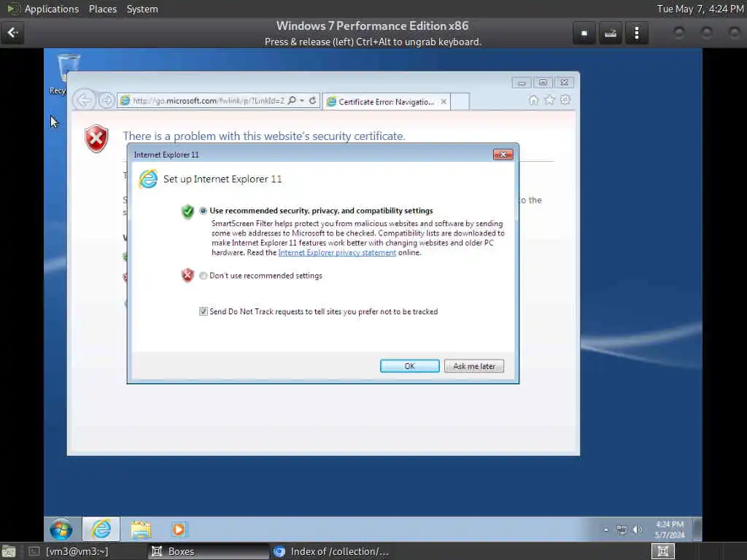Switch to Index of /collection browser item
747x560 pixels.
332,551
